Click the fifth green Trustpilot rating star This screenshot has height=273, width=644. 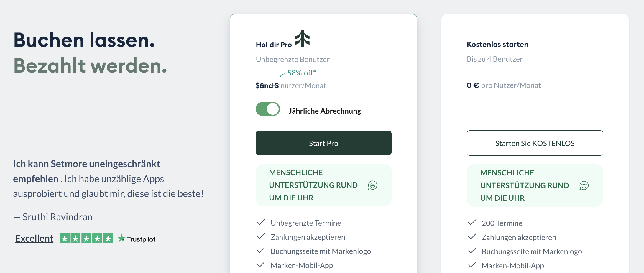108,238
